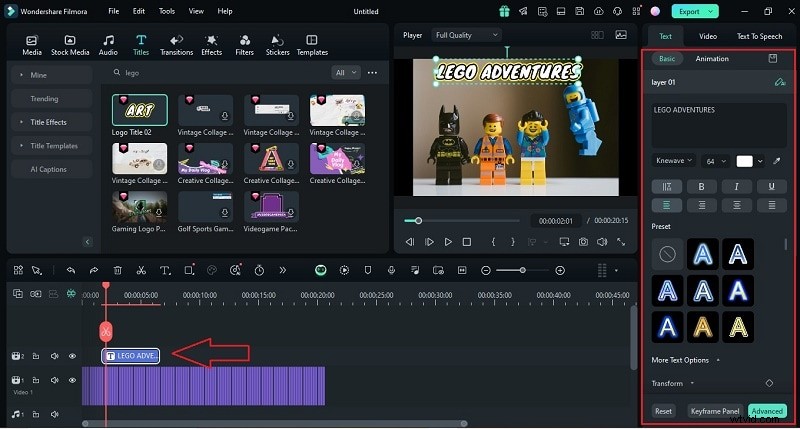Image resolution: width=800 pixels, height=429 pixels.
Task: Select the Logo Title 02 thumbnail
Action: (139, 110)
